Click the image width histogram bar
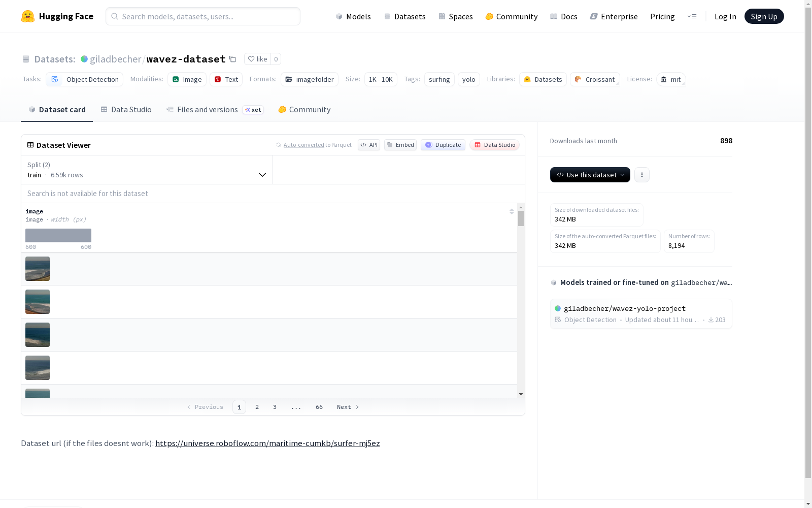Viewport: 812px width, 508px height. click(58, 235)
